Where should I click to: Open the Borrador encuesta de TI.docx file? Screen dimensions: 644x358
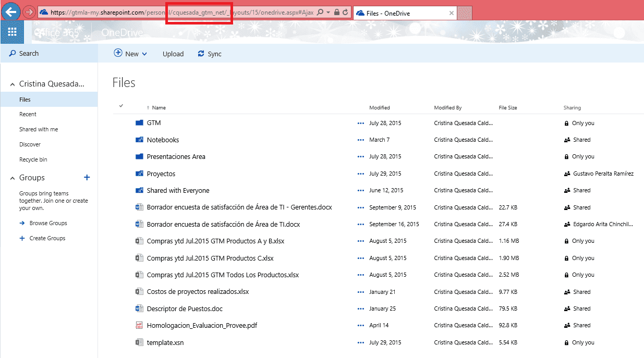tap(223, 224)
